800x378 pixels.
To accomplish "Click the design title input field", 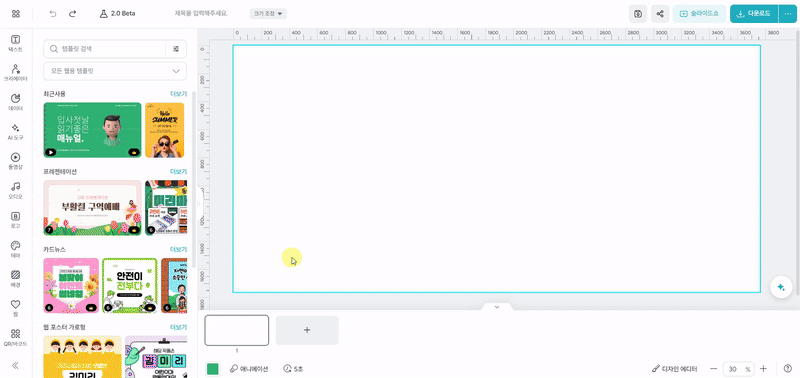I will [x=201, y=14].
